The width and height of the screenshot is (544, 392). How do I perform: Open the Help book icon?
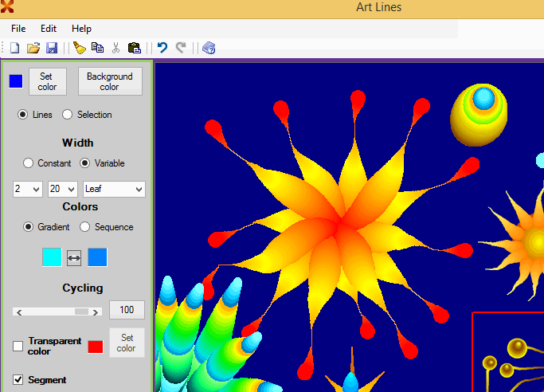pyautogui.click(x=209, y=48)
